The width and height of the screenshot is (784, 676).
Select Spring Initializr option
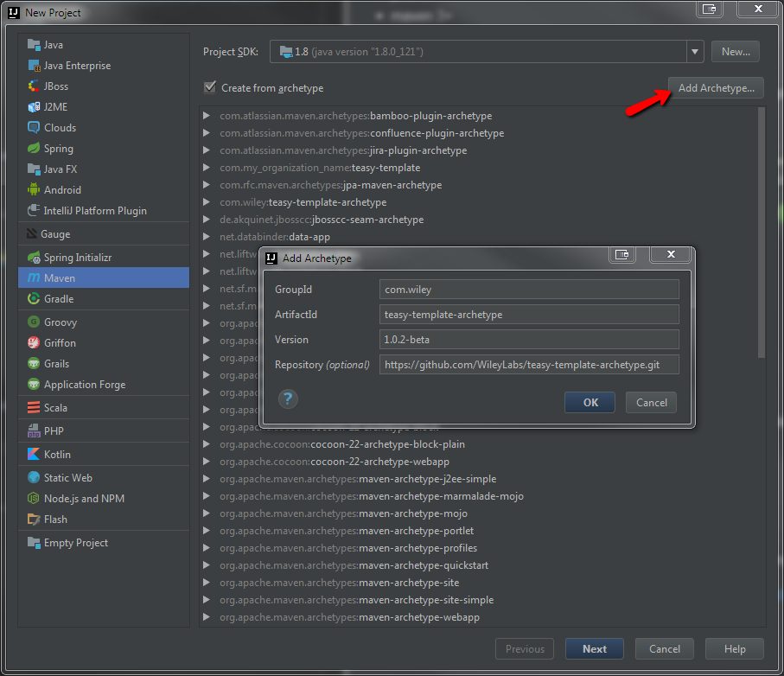coord(104,258)
